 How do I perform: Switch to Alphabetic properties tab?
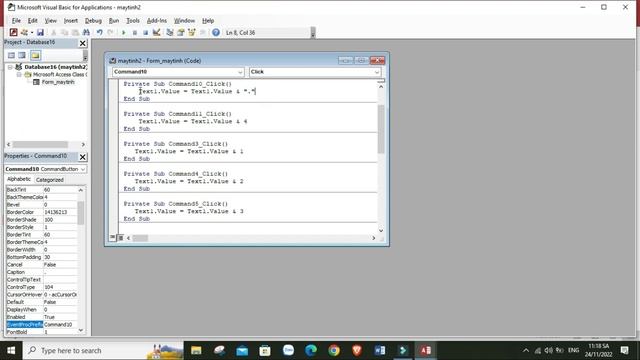19,179
